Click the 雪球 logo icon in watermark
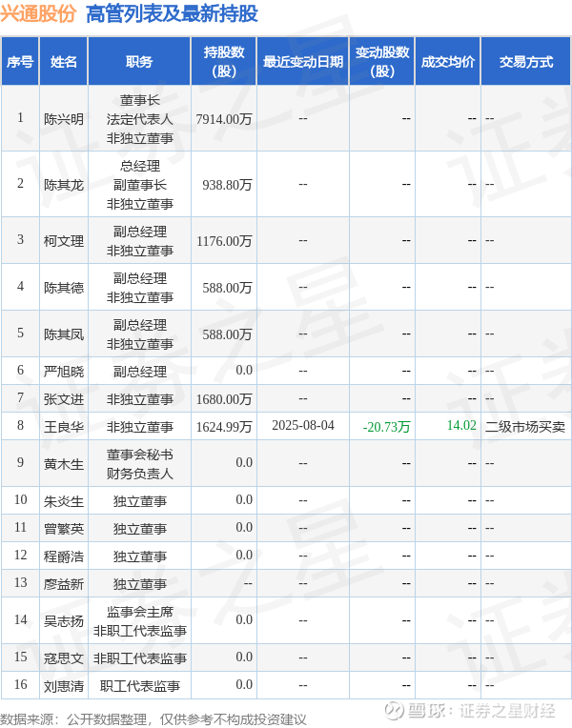Image resolution: width=572 pixels, height=728 pixels. 394,710
